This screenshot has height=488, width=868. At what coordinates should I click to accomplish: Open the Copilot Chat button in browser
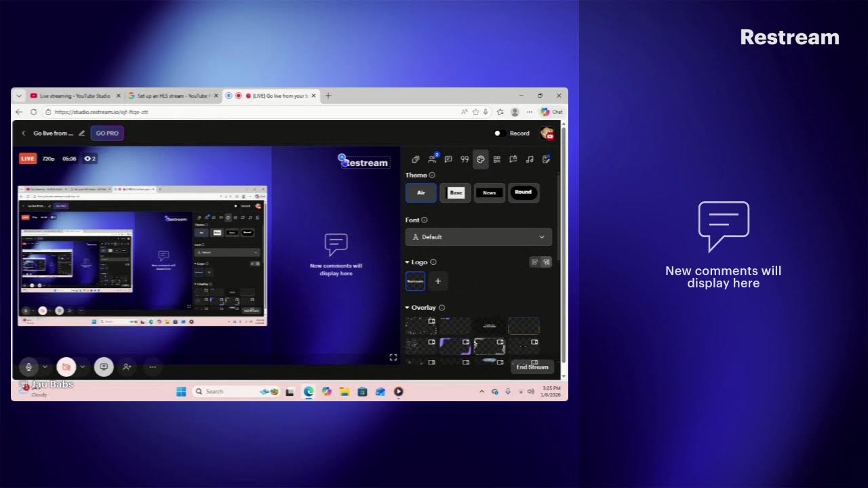tap(551, 112)
